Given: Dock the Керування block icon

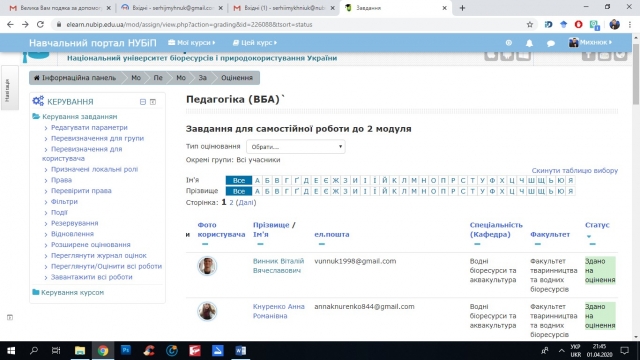Looking at the screenshot, I should point(153,102).
